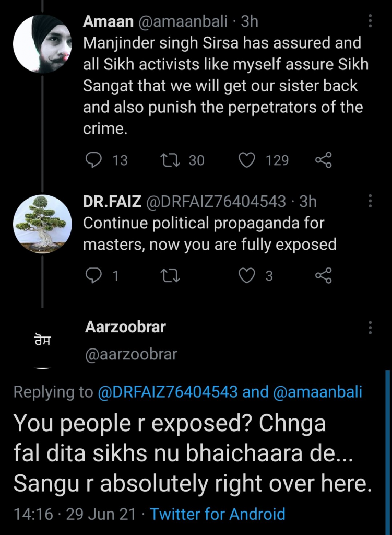Open more options for Amaan's tweet

click(x=370, y=21)
